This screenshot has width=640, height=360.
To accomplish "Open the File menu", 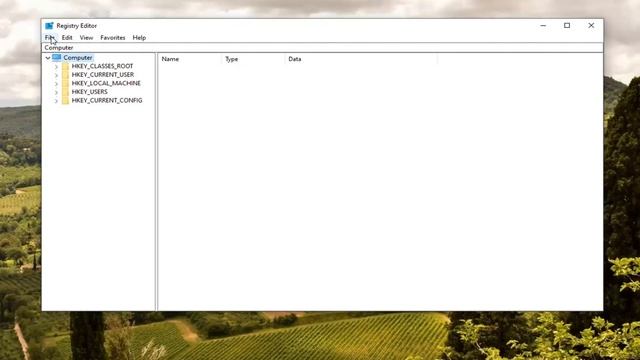I will 49,38.
